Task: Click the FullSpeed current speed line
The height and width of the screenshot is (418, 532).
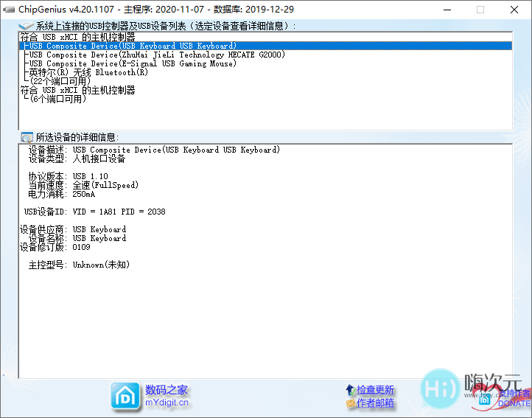Action: point(83,185)
